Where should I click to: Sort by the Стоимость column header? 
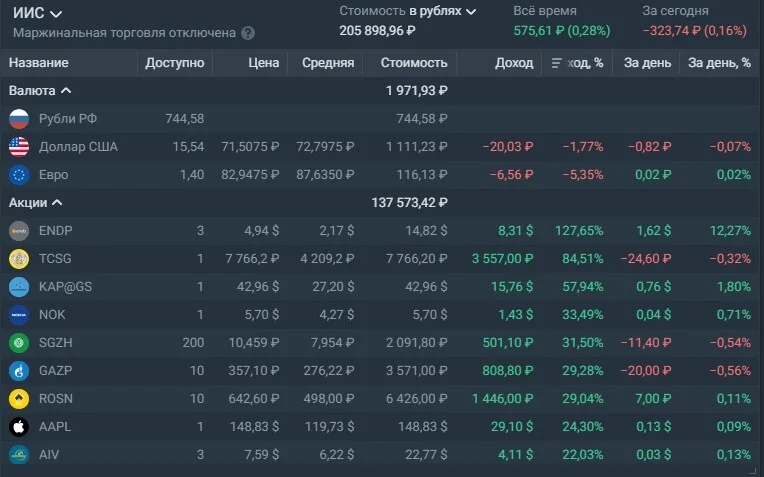414,63
